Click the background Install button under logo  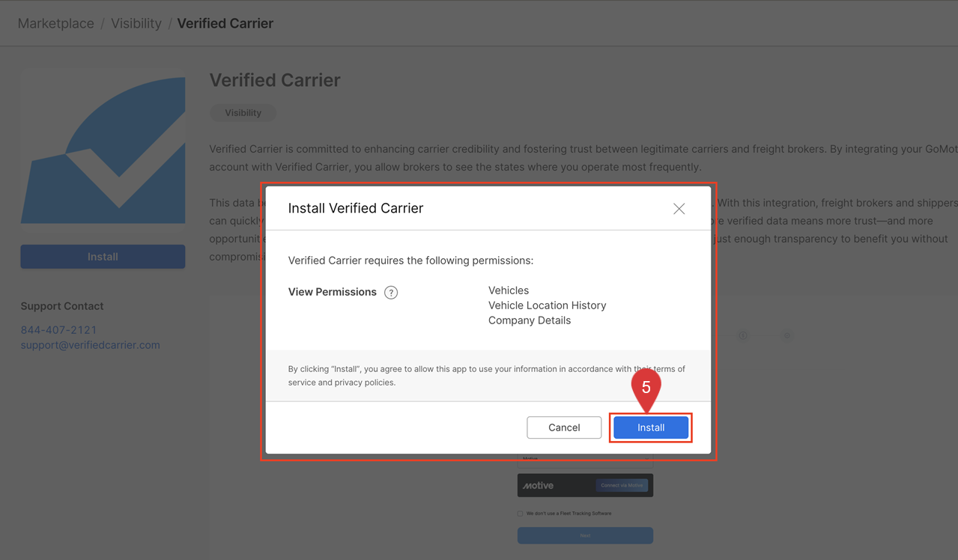point(103,257)
